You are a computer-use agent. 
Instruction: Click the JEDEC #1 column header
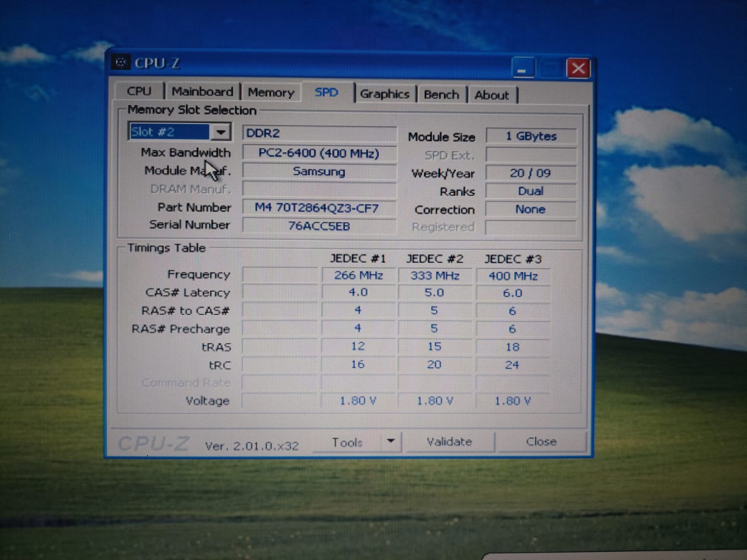pyautogui.click(x=358, y=259)
